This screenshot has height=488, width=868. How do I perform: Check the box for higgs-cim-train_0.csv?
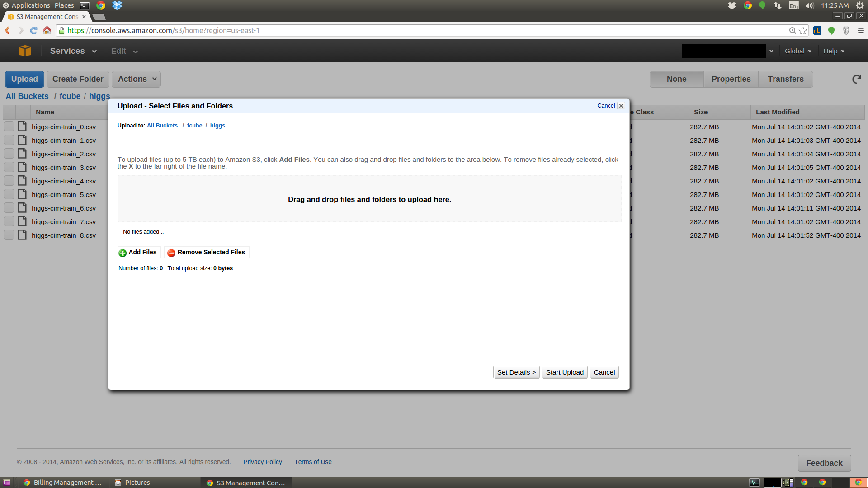pos(9,127)
